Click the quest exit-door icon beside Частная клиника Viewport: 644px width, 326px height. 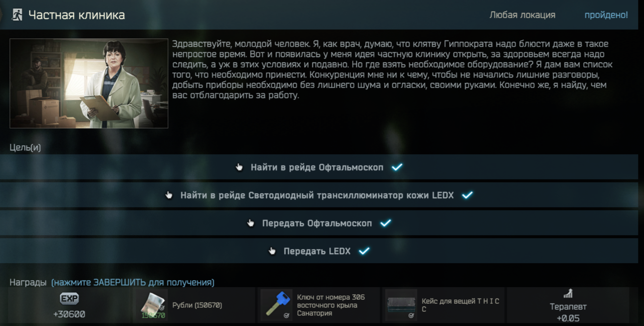[17, 15]
